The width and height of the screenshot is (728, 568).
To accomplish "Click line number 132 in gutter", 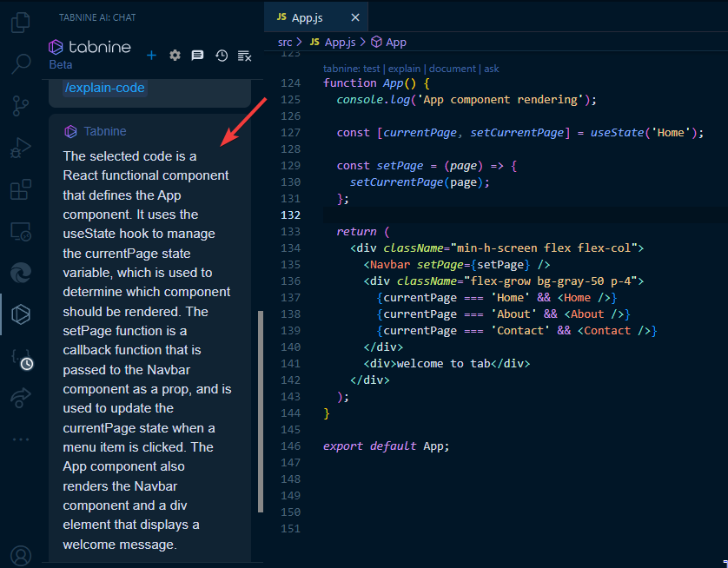I will click(291, 215).
